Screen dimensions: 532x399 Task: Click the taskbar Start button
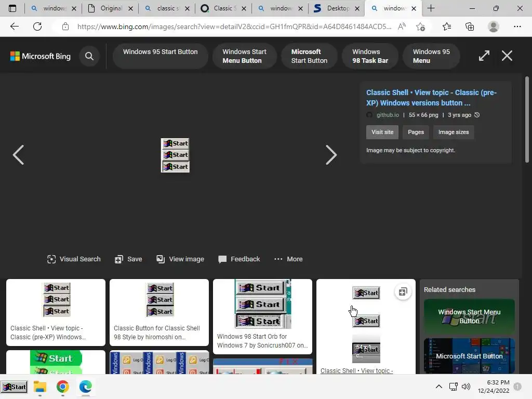coord(14,387)
